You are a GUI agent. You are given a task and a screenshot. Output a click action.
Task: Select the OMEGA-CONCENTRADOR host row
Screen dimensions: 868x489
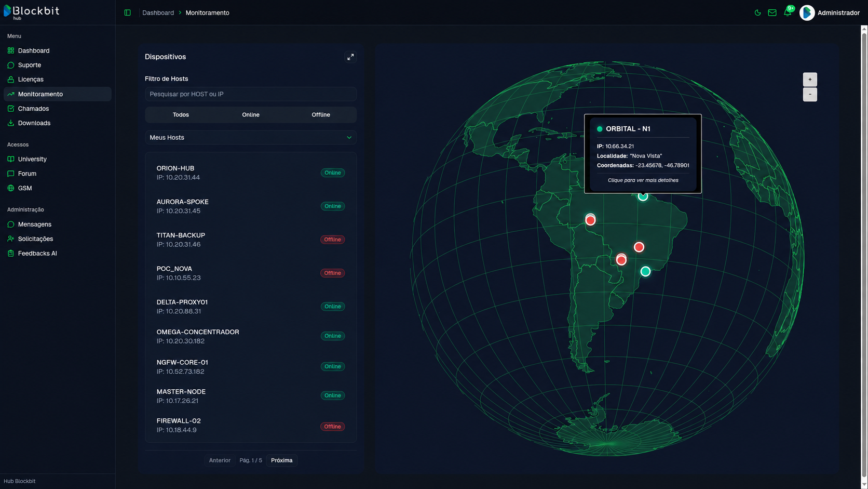[251, 336]
